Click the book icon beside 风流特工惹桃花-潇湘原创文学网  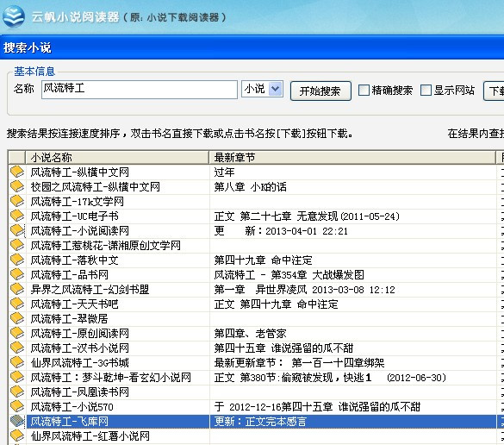tap(17, 245)
